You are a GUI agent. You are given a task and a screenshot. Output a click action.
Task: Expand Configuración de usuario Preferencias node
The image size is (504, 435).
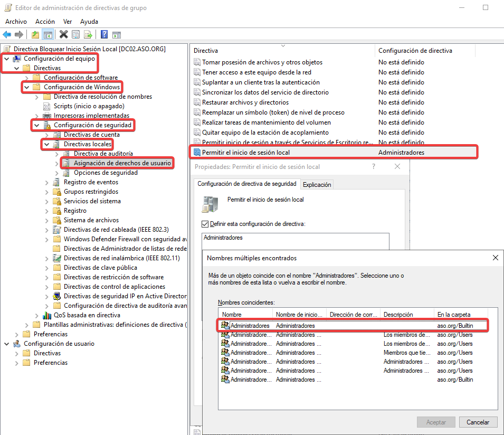click(x=16, y=363)
